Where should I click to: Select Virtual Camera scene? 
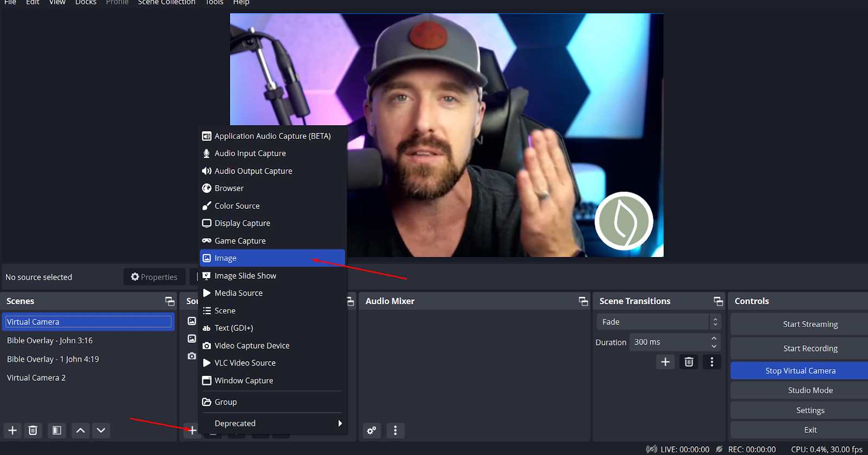pyautogui.click(x=88, y=322)
